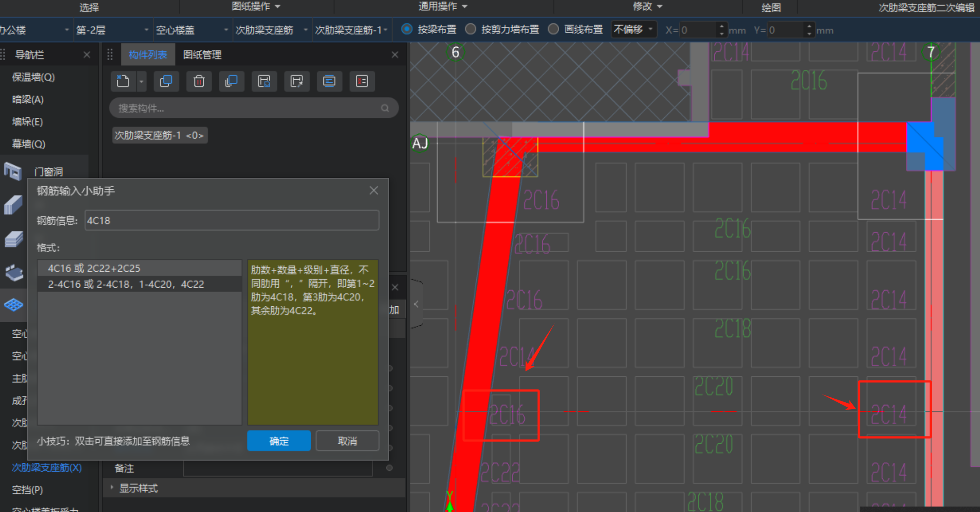The height and width of the screenshot is (512, 980).
Task: Open the new component dropdown arrow
Action: point(141,82)
